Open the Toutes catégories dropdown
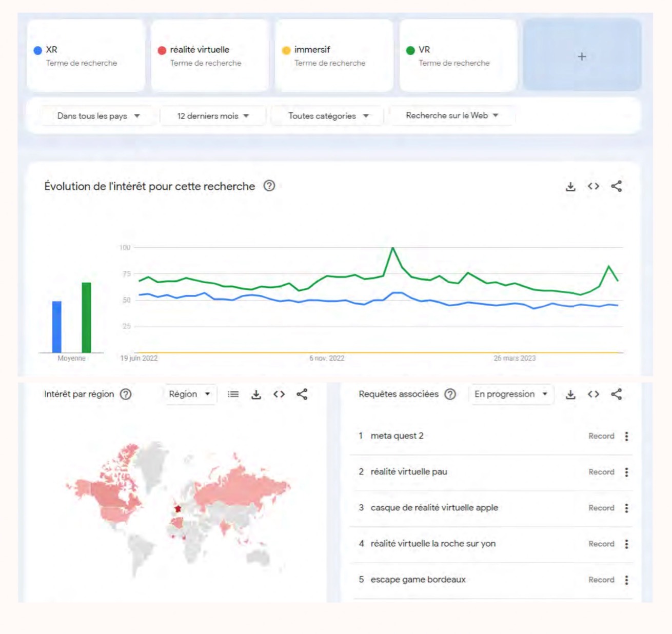 pos(328,116)
